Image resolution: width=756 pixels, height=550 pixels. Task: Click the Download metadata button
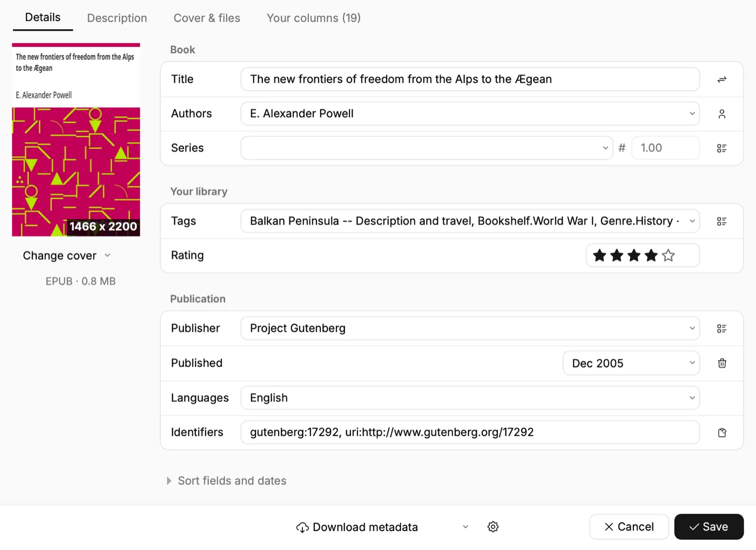click(x=357, y=527)
